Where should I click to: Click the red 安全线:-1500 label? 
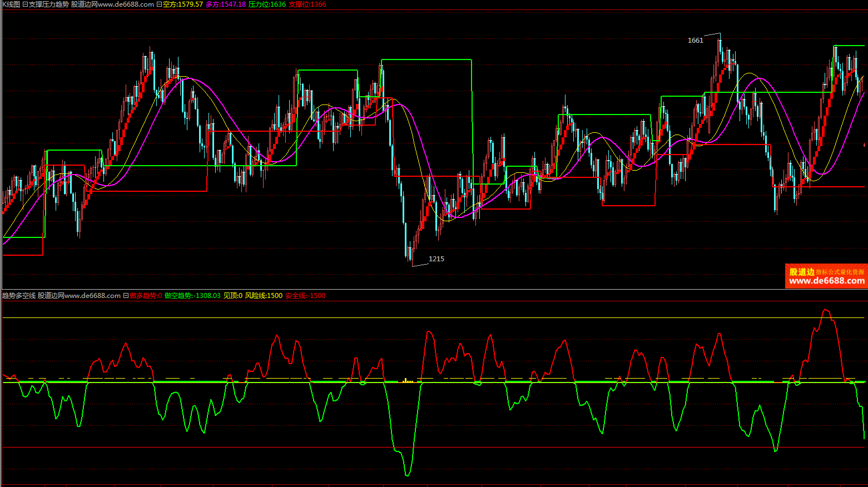coord(305,296)
